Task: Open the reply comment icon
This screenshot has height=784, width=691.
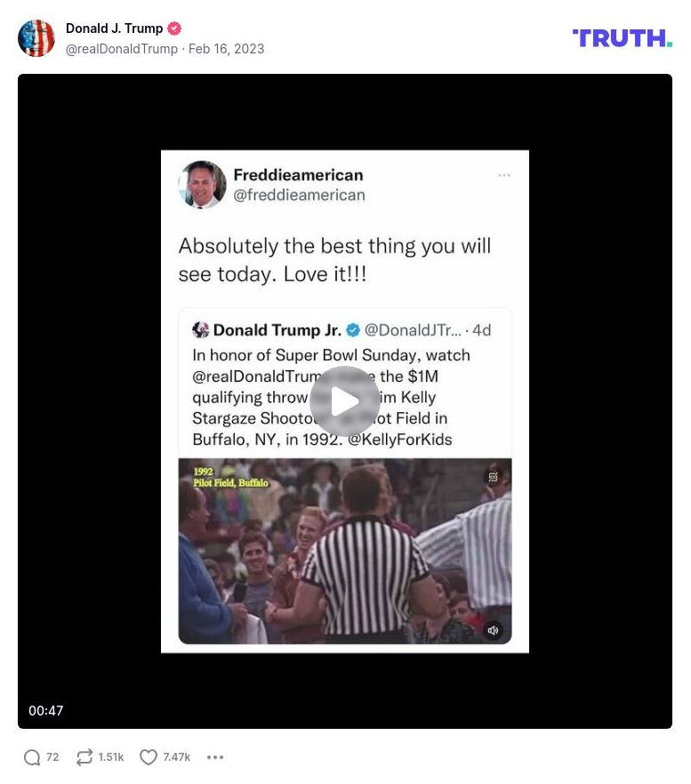Action: tap(32, 757)
